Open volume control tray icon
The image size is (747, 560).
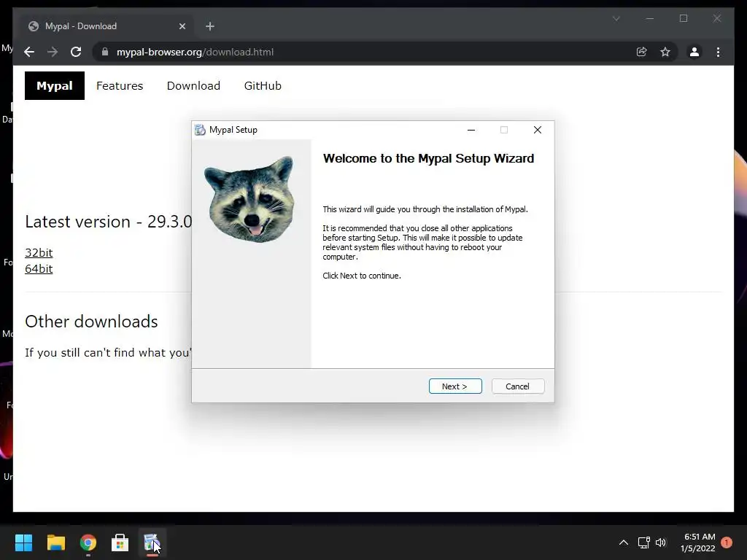pyautogui.click(x=661, y=542)
